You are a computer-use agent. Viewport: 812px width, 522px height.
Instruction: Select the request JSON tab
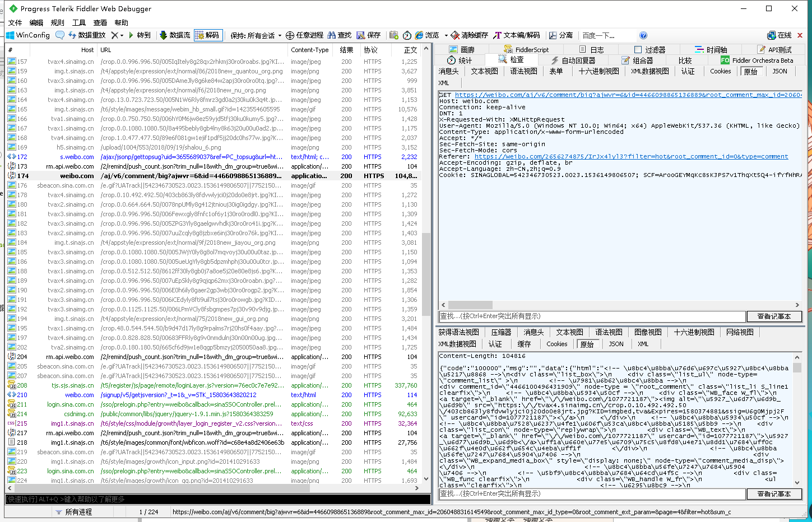(780, 71)
